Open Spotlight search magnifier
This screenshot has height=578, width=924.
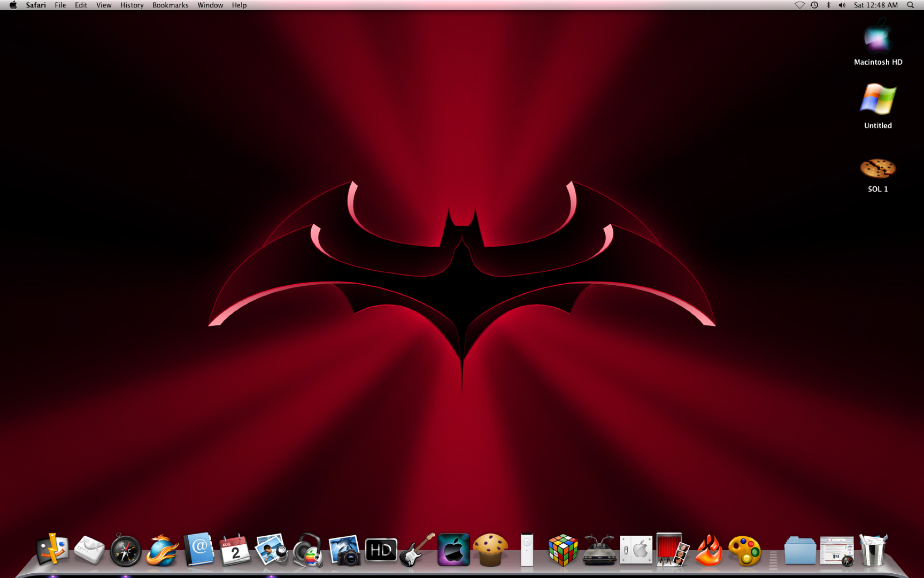click(x=911, y=5)
